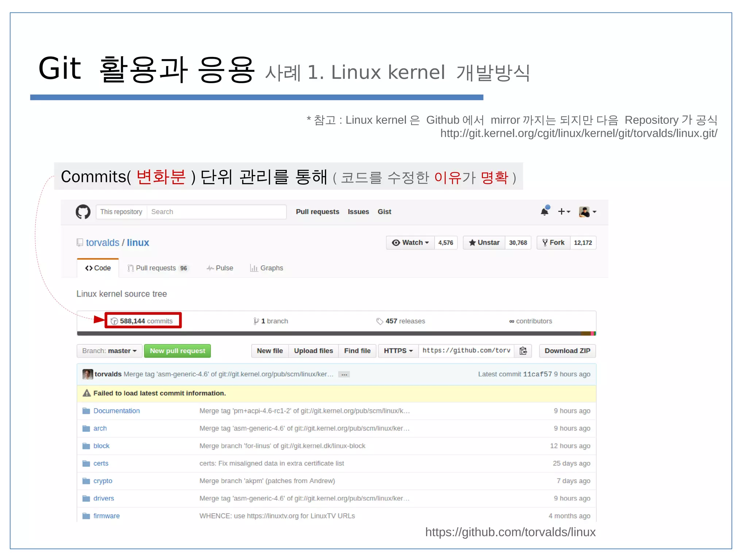Image resolution: width=747 pixels, height=560 pixels.
Task: Switch to the Code tab
Action: 98,268
